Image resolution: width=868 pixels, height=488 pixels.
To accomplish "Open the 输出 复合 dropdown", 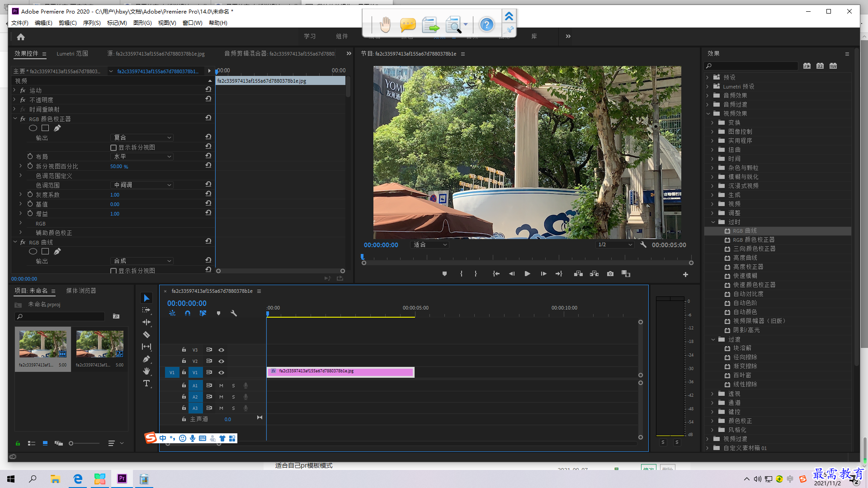I will [x=142, y=137].
